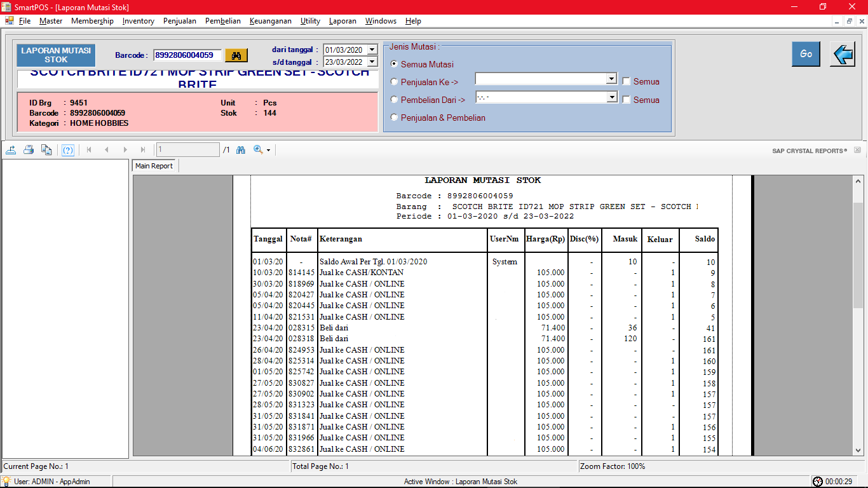Open the Membership menu
This screenshot has width=868, height=488.
coord(92,21)
